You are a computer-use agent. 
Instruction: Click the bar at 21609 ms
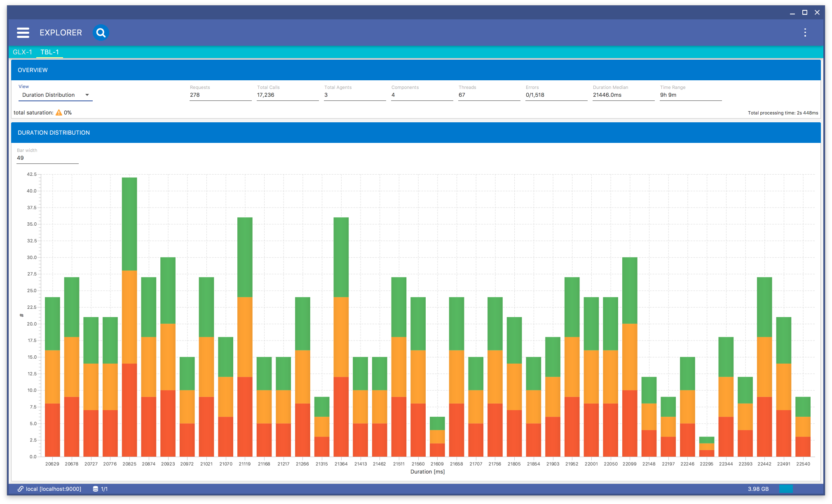coord(437,436)
